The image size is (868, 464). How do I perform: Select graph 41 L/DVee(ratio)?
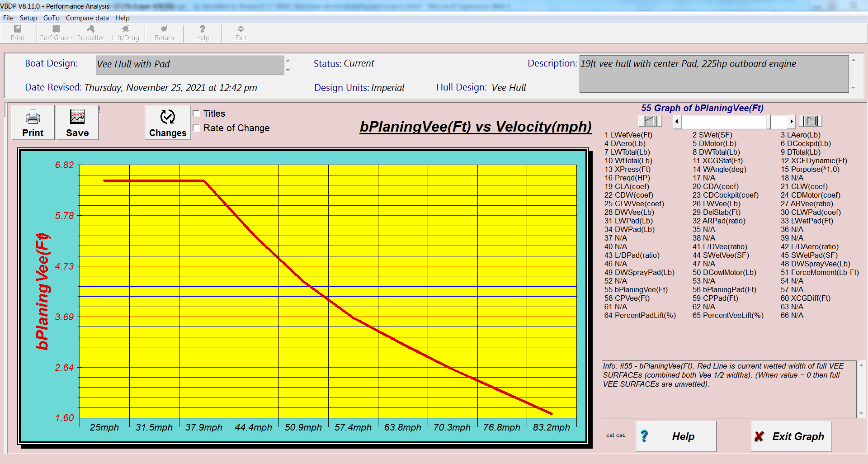coord(720,246)
